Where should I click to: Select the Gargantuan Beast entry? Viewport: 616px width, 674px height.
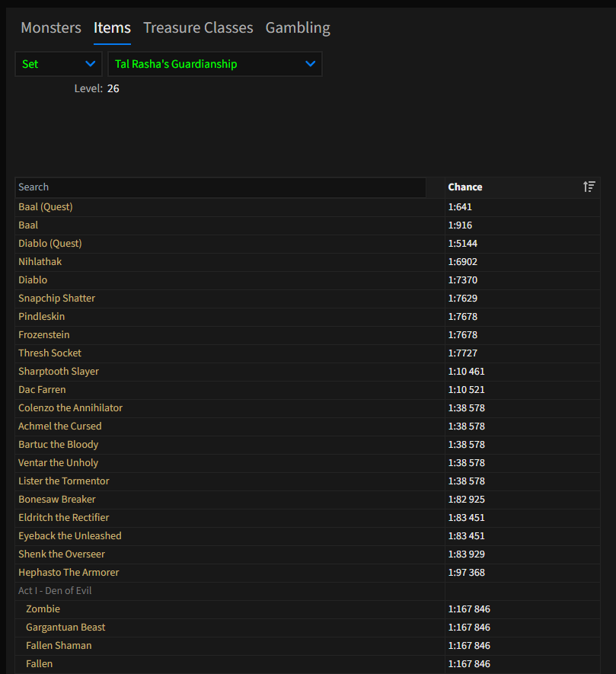tap(65, 628)
